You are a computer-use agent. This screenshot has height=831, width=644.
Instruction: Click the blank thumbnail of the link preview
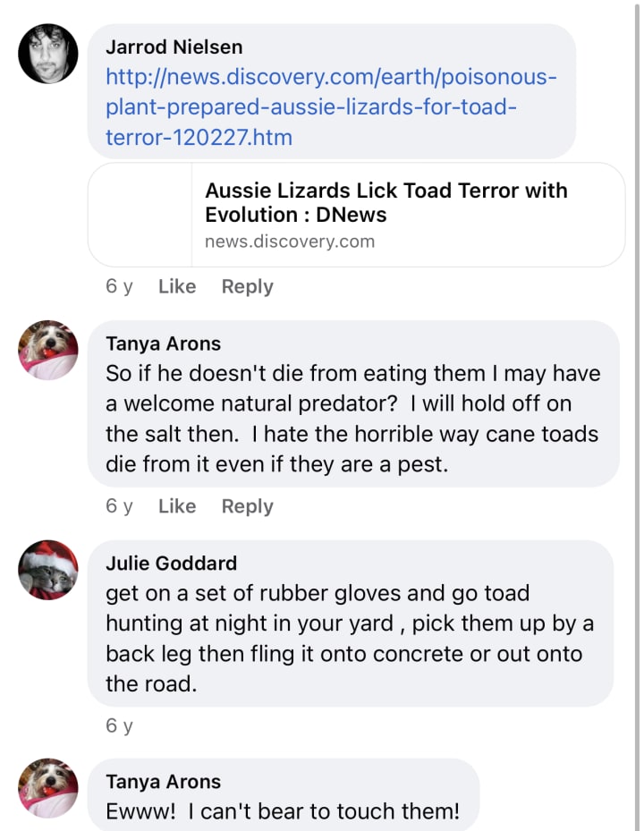[140, 215]
